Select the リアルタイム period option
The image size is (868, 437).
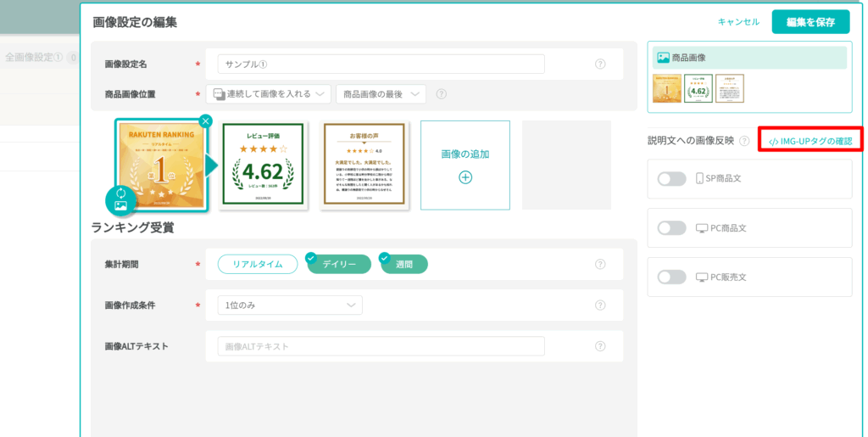point(258,265)
